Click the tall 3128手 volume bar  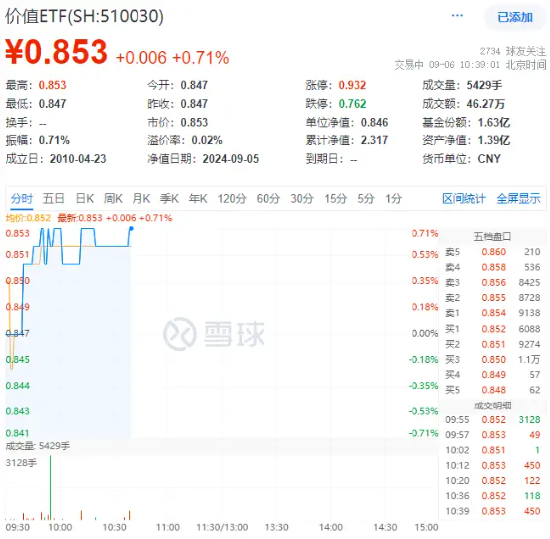click(x=51, y=487)
